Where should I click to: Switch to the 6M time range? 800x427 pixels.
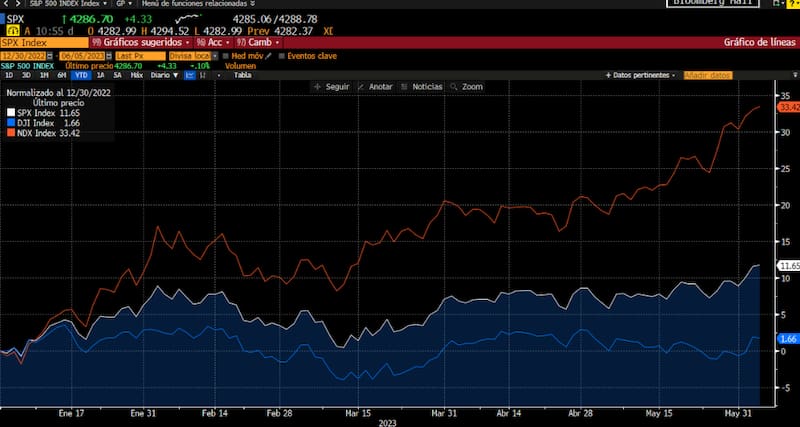pos(62,75)
